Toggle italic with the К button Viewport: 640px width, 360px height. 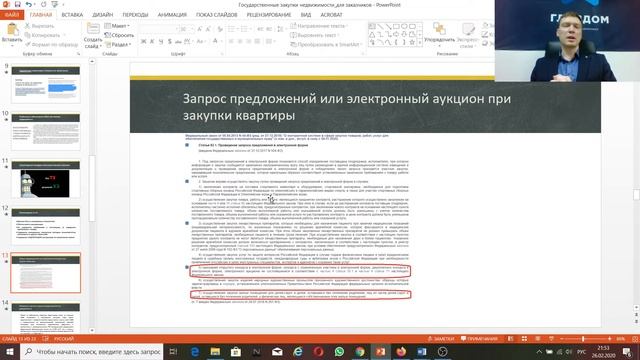pyautogui.click(x=152, y=41)
